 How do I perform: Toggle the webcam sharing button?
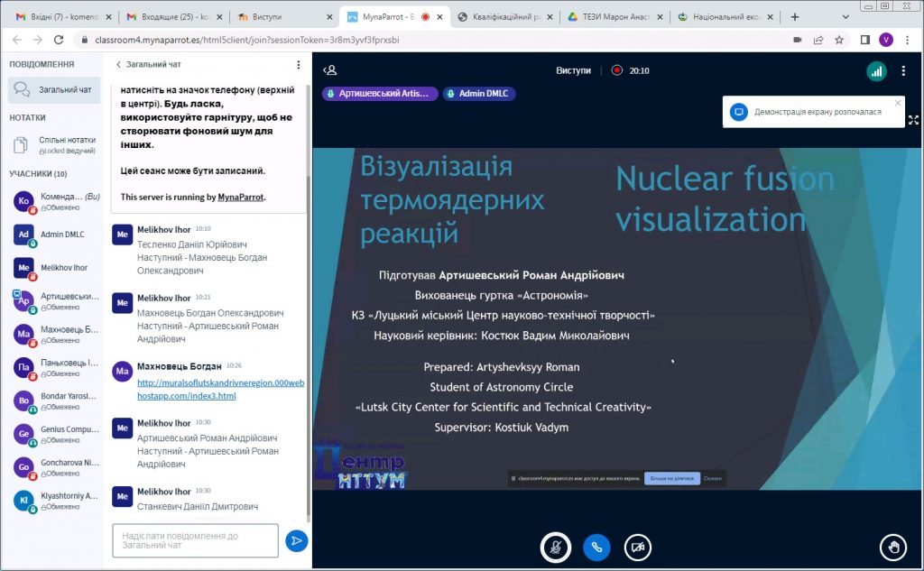pos(638,547)
